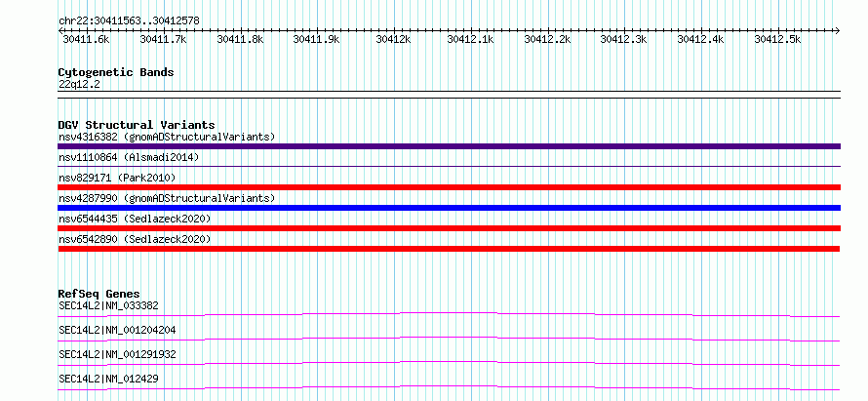Click the 30411.9k ruler tick label
Image resolution: width=868 pixels, height=401 pixels.
pyautogui.click(x=317, y=39)
